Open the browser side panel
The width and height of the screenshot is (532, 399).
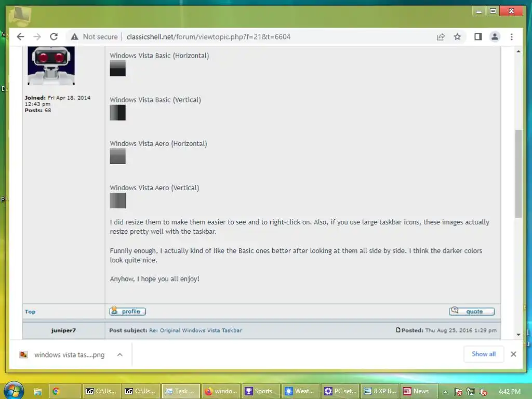pyautogui.click(x=478, y=37)
